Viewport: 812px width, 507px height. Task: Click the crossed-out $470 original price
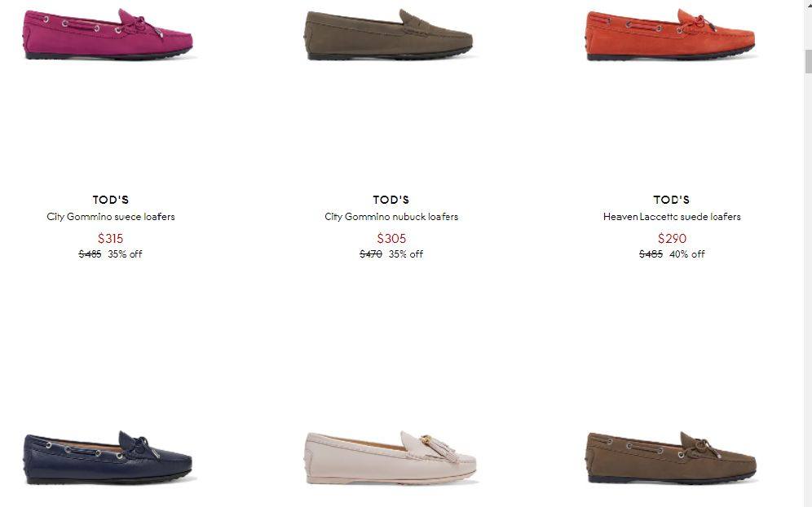point(371,254)
